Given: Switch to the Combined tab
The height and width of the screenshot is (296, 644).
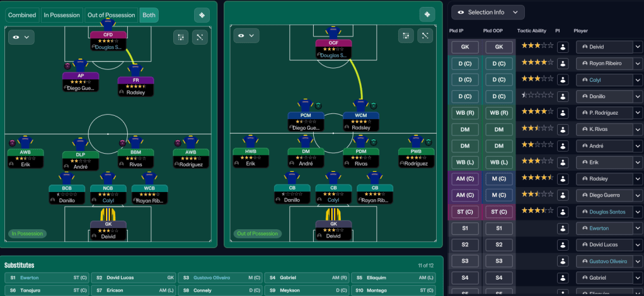Looking at the screenshot, I should coord(22,15).
